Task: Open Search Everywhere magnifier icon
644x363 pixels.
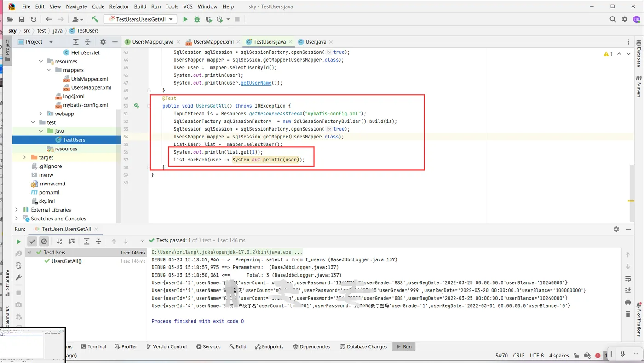Action: (x=613, y=19)
